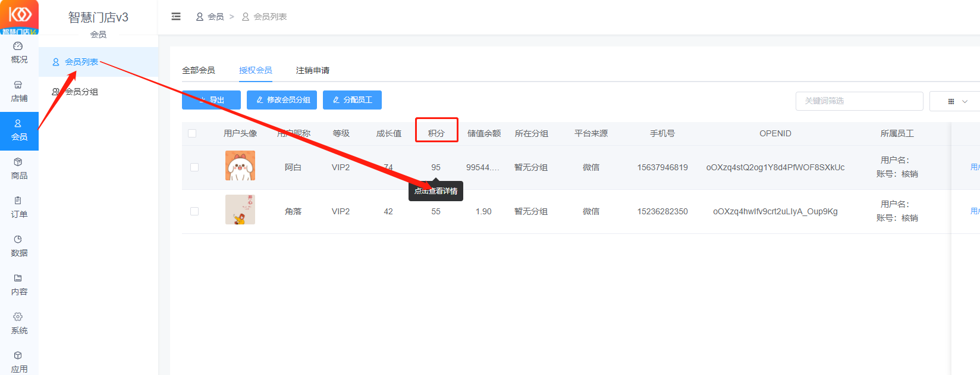Screen dimensions: 980x375
Task: Click phone number 15637946819
Action: 662,167
